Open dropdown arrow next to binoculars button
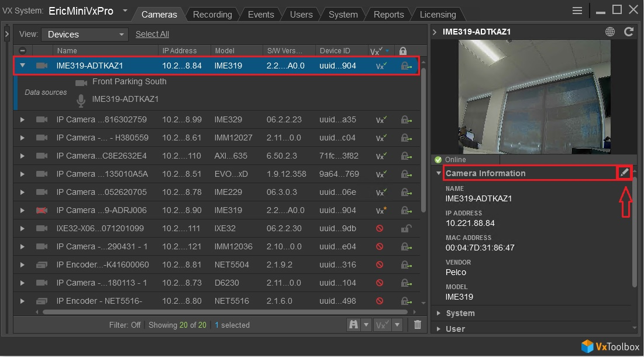The image size is (644, 357). [x=366, y=325]
